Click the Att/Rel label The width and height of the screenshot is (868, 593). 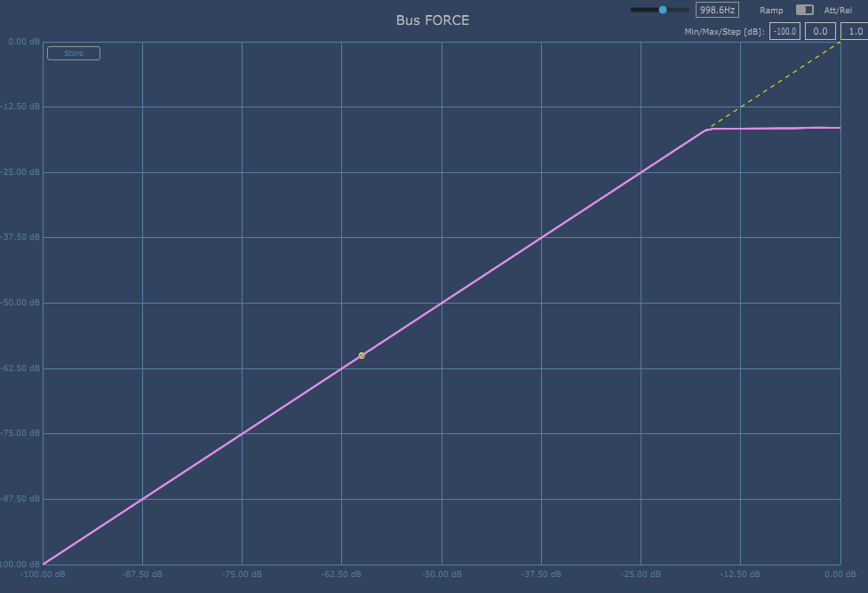(x=838, y=10)
